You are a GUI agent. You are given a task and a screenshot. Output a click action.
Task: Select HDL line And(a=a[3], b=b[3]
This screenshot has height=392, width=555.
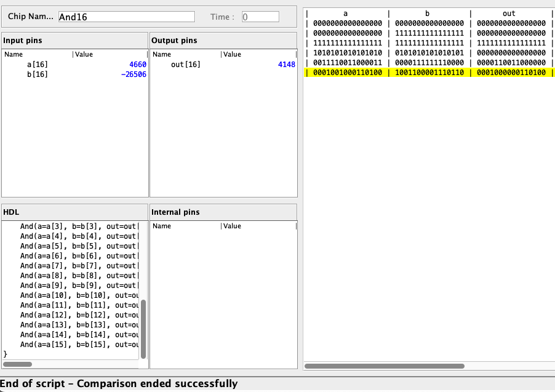pyautogui.click(x=79, y=226)
